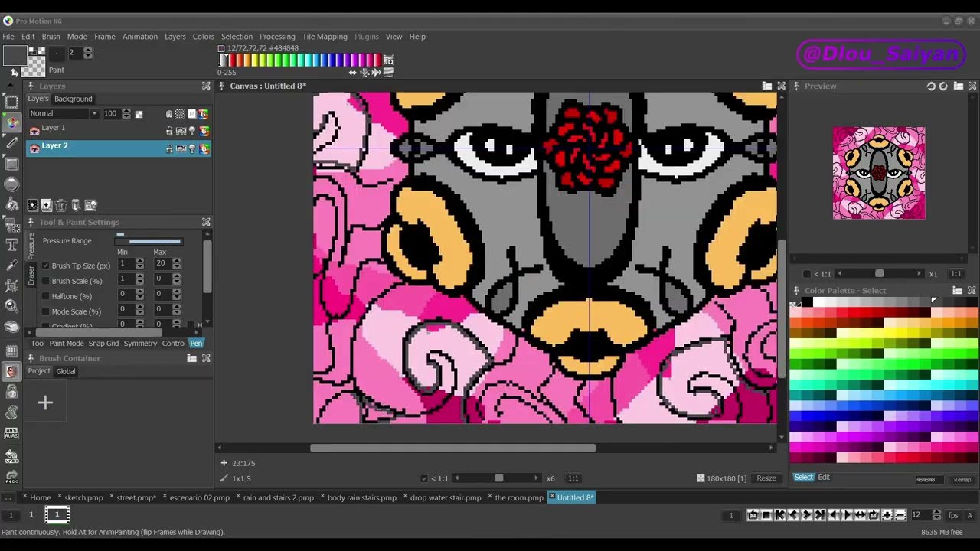Open the Brush menu

coord(51,37)
